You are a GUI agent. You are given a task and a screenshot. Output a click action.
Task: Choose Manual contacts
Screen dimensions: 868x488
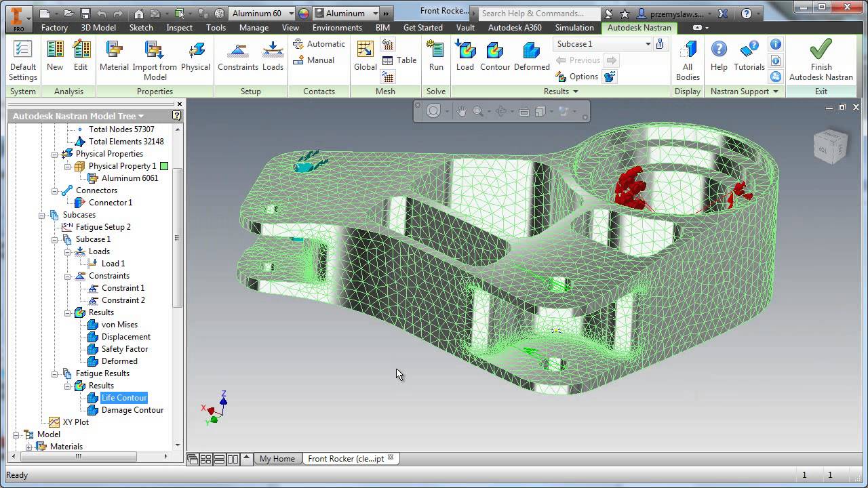pyautogui.click(x=313, y=60)
